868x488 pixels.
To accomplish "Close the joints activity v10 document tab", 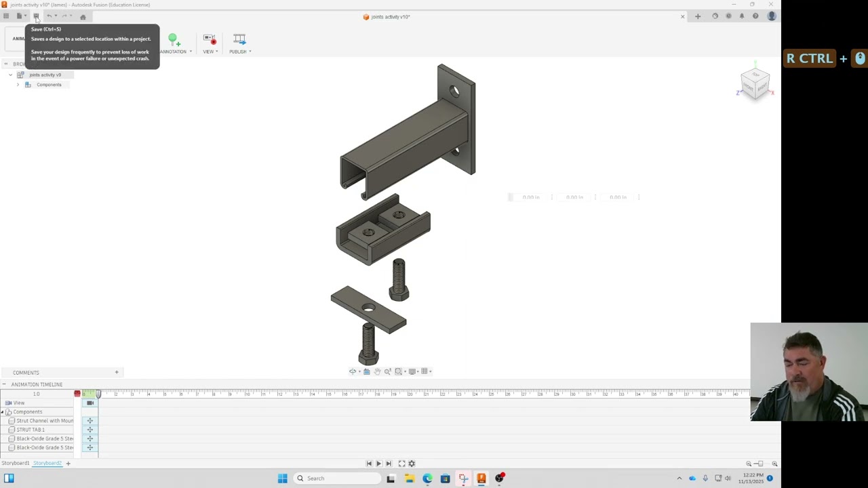I will 683,16.
